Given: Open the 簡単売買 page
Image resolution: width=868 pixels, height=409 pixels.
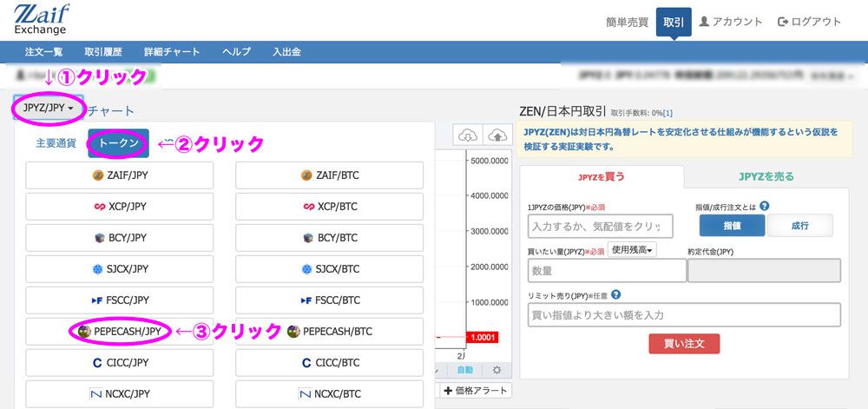Looking at the screenshot, I should pos(628,23).
